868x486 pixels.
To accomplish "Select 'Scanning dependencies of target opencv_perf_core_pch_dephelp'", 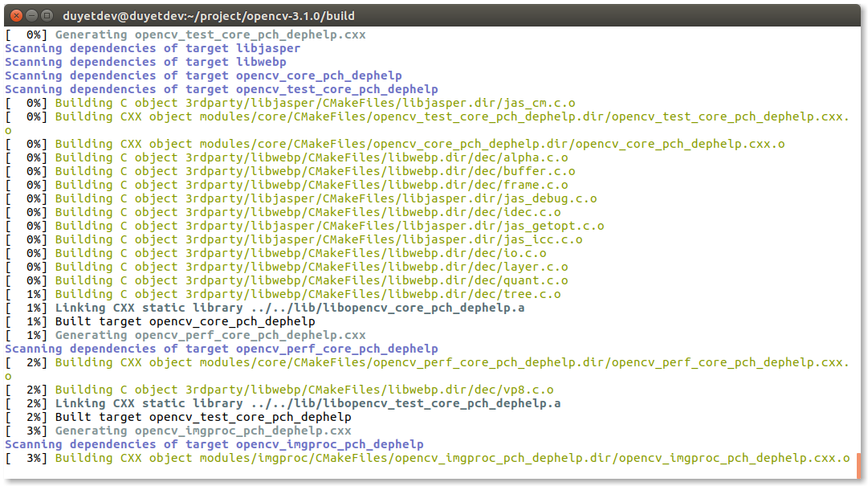I will coord(222,349).
